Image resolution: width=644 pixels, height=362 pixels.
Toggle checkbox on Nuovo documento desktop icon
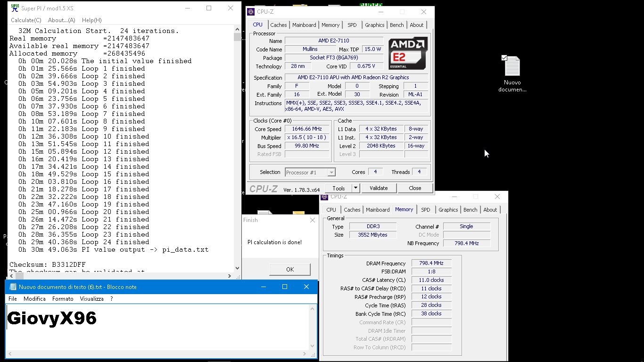point(504,58)
